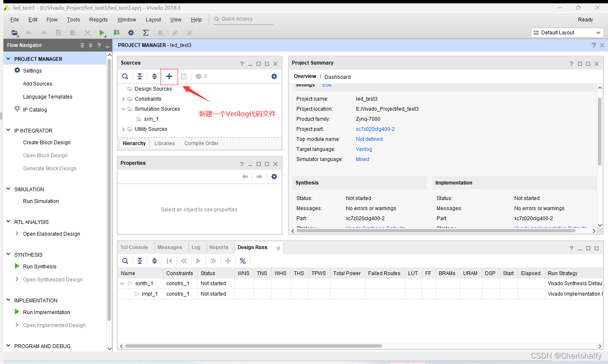Viewport: 608px width, 364px height.
Task: Click the green Run toolbar arrow
Action: [x=102, y=33]
